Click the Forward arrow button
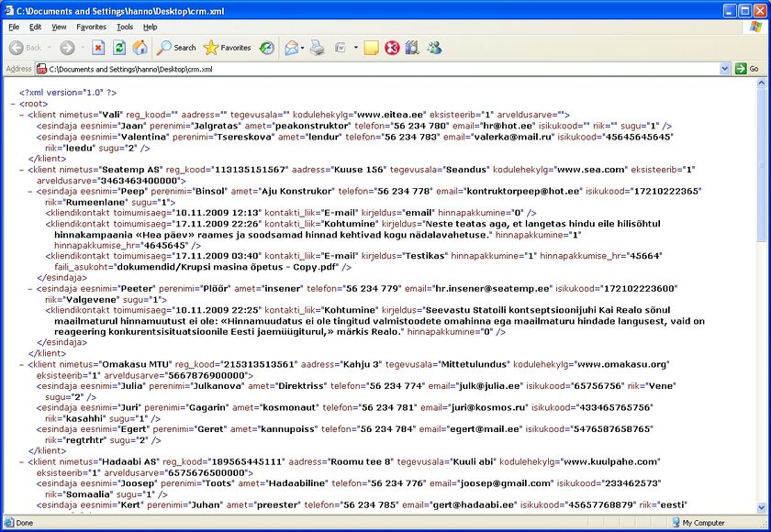Viewport: 771px width, 532px height. pyautogui.click(x=67, y=48)
